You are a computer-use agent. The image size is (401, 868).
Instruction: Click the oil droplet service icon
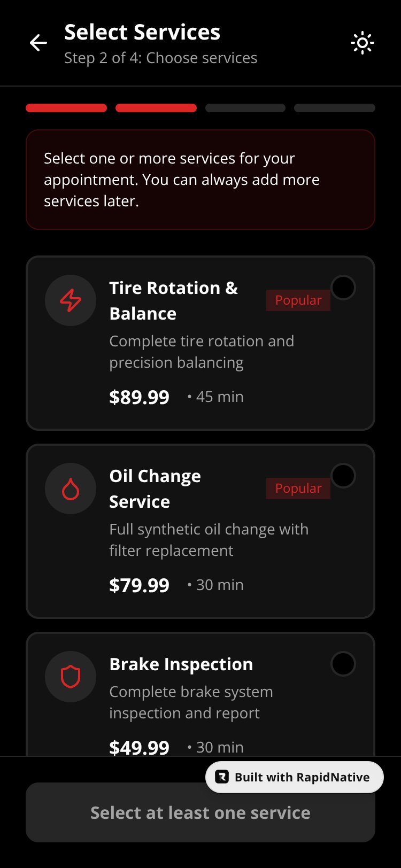click(71, 489)
